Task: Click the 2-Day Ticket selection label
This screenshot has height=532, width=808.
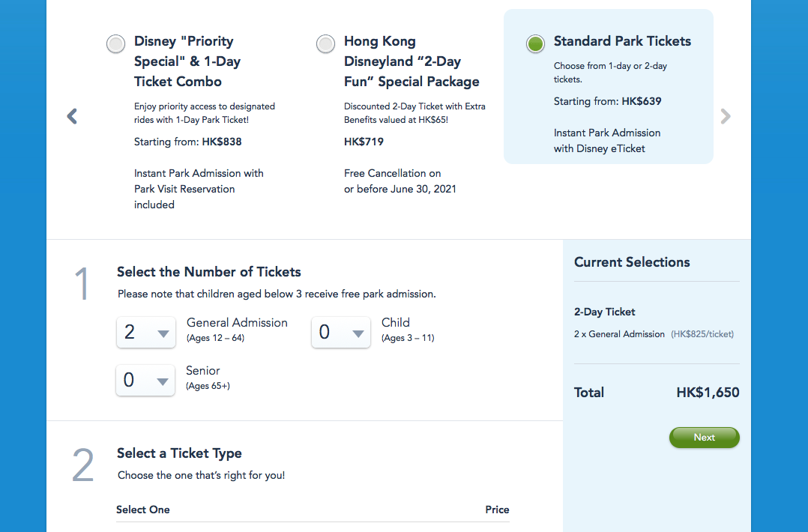Action: 605,312
